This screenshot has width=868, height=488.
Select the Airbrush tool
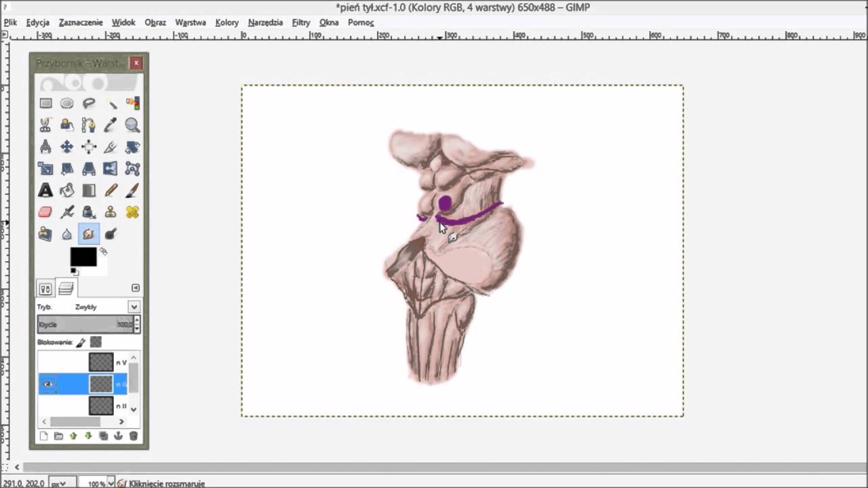67,212
